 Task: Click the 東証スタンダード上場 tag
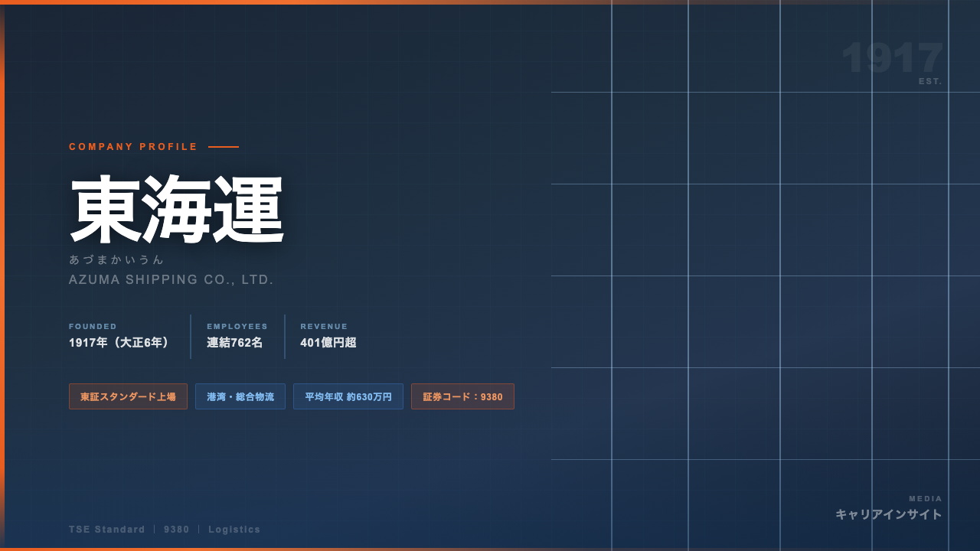[128, 396]
